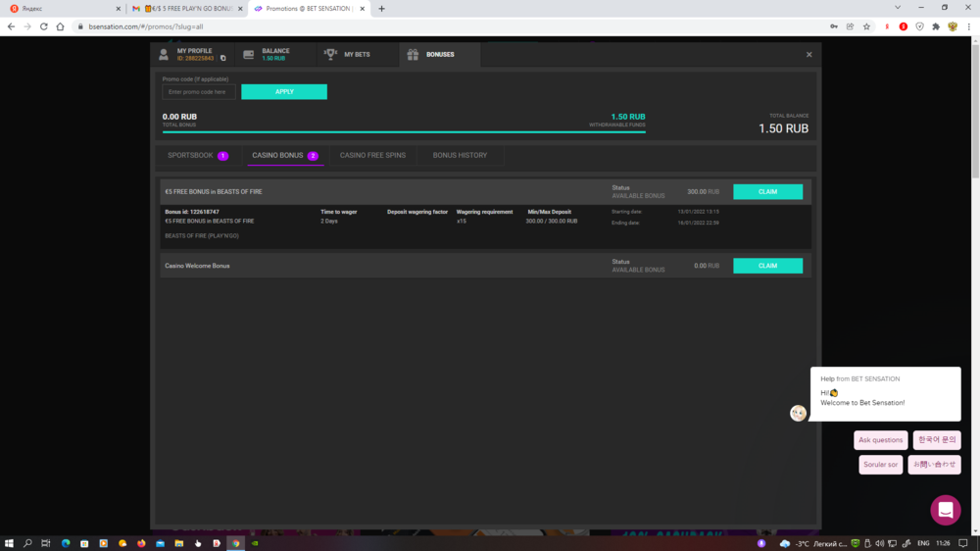Open Firefox from the Windows taskbar
The width and height of the screenshot is (980, 551).
coord(141,542)
